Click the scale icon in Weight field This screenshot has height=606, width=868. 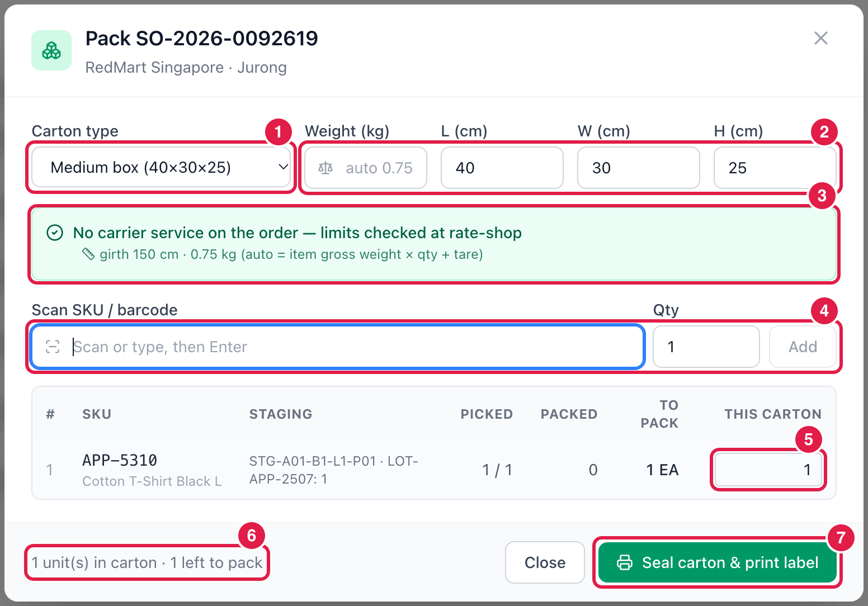pos(325,168)
